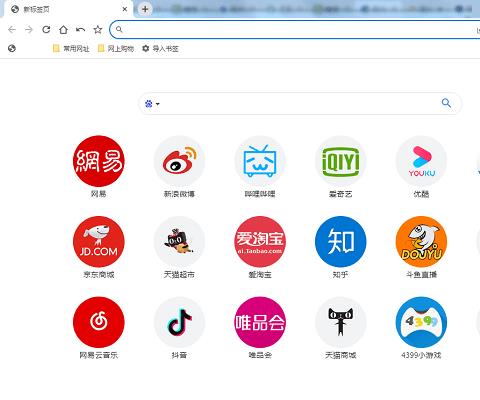
Task: Open the Bilibili (哔哩哔哩) shortcut icon
Action: point(260,161)
